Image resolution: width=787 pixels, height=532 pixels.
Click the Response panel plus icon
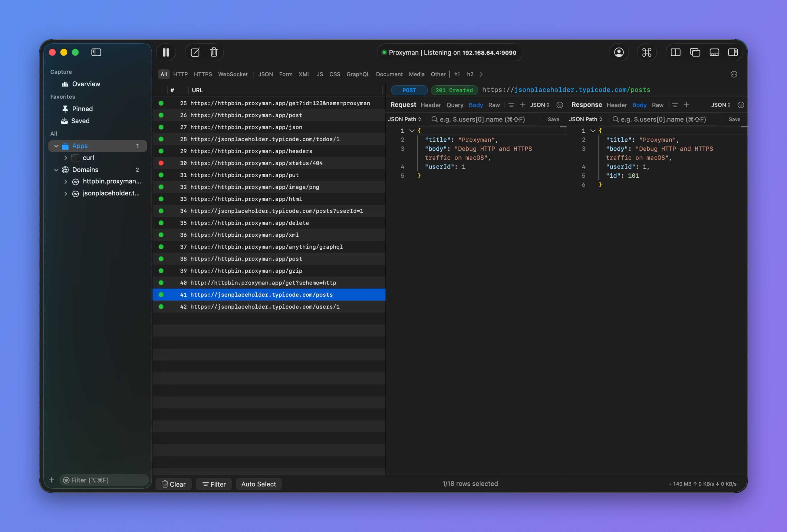tap(687, 105)
